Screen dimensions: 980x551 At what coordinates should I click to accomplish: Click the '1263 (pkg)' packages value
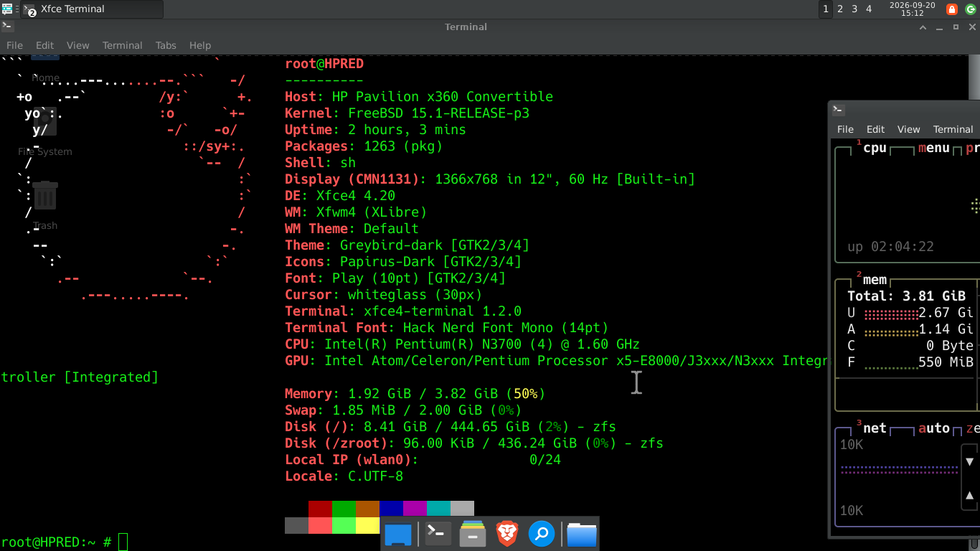pyautogui.click(x=403, y=146)
